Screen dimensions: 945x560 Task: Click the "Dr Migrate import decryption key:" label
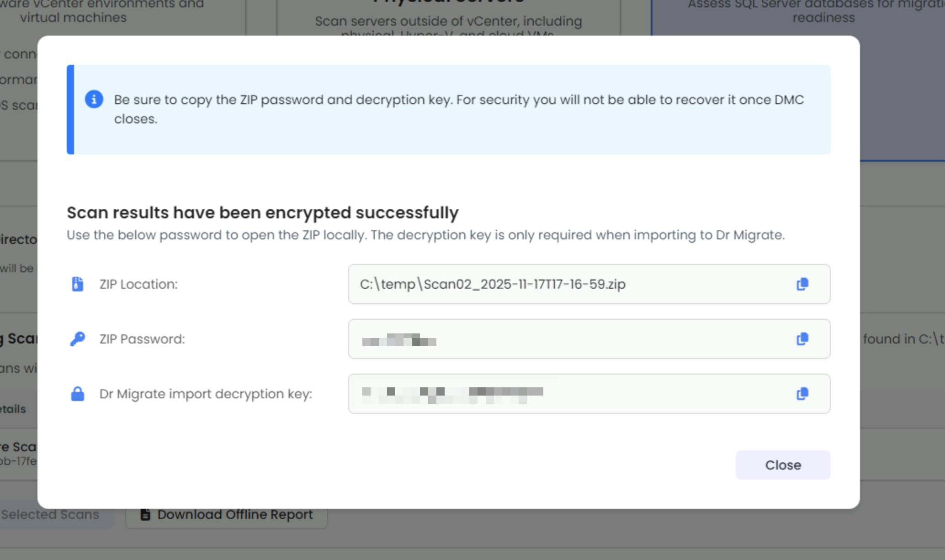tap(206, 394)
